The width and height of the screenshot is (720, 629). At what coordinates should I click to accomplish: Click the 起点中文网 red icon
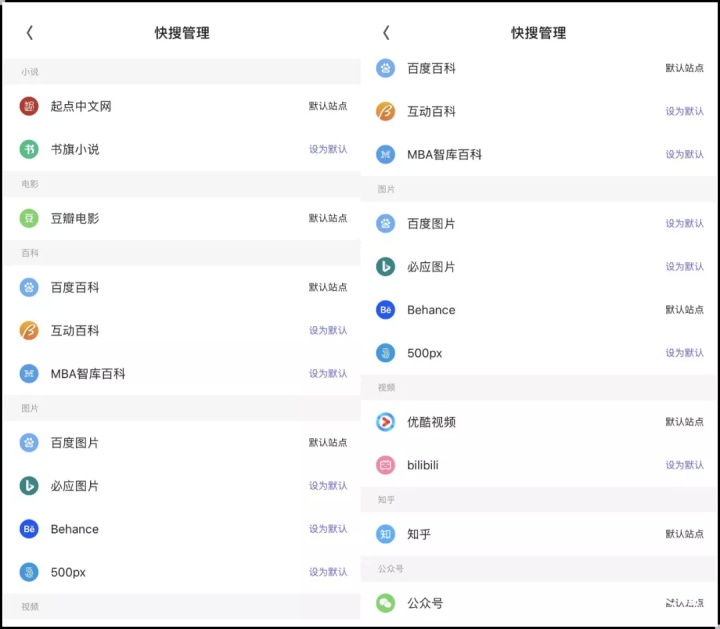[x=29, y=106]
